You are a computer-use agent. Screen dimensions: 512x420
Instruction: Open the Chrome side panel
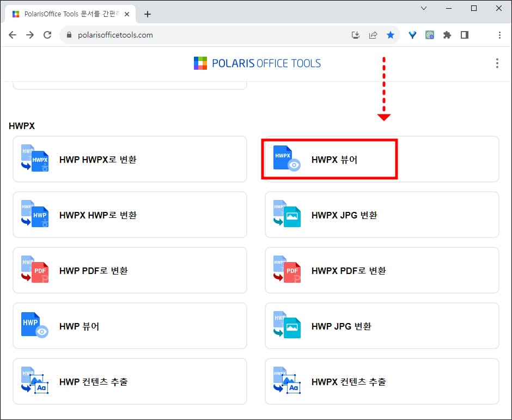click(x=464, y=35)
